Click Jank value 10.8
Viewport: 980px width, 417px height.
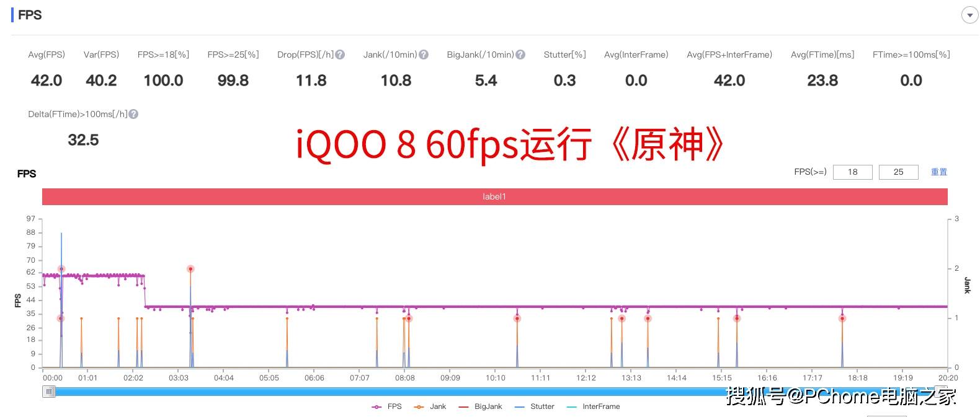396,81
